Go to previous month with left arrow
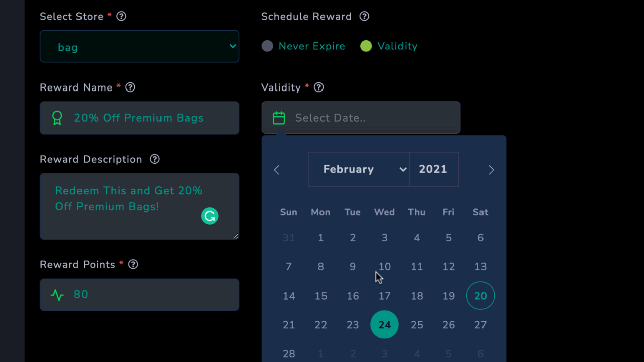The image size is (644, 362). pos(276,170)
